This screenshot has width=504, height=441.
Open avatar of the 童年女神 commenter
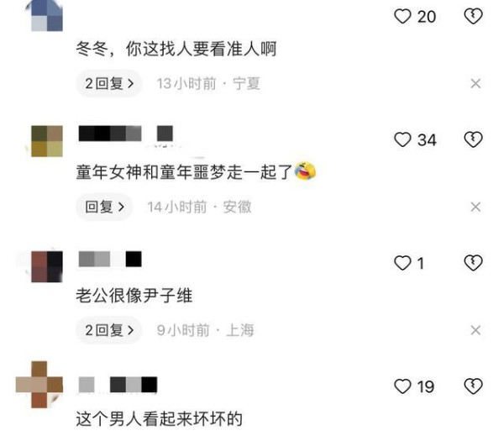[47, 141]
